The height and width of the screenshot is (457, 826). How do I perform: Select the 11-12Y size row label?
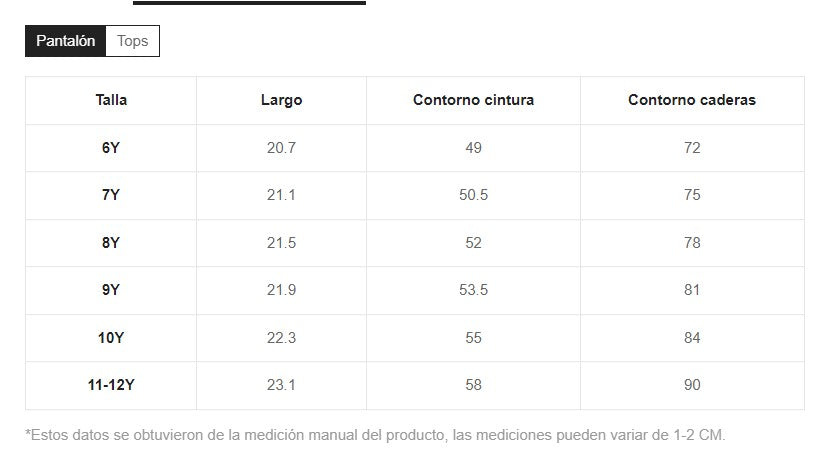tap(111, 385)
